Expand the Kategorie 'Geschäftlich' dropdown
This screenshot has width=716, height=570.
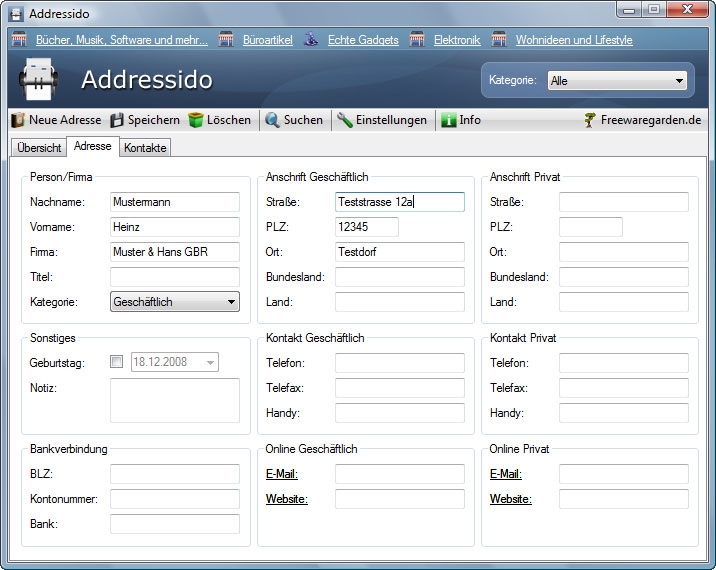175,301
